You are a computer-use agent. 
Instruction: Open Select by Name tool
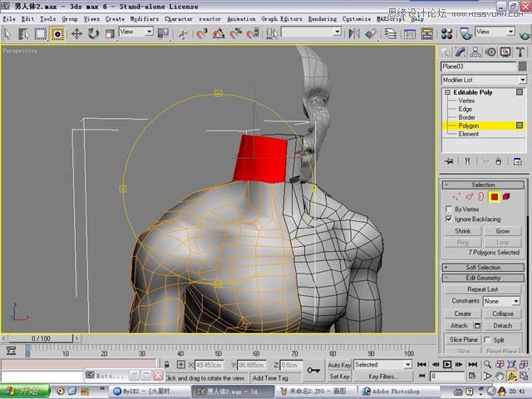23,34
